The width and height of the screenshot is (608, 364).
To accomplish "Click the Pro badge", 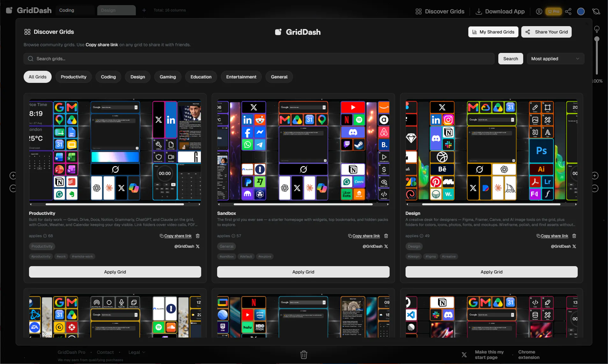I will click(553, 11).
